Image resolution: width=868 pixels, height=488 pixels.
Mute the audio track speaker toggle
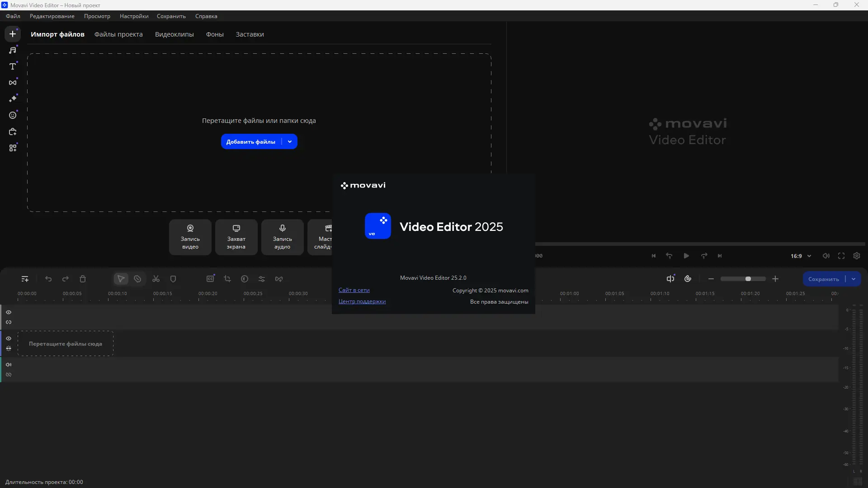(x=9, y=365)
